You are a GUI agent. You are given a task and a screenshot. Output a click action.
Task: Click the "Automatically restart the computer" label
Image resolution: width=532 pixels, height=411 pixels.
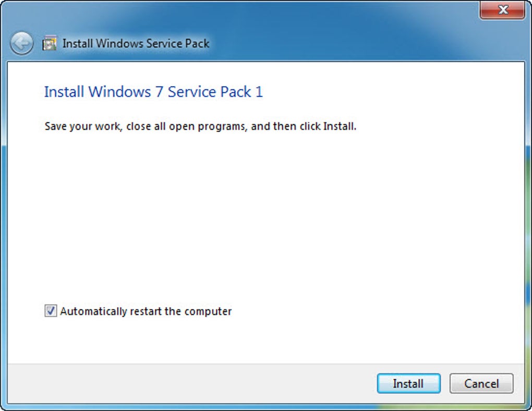146,311
